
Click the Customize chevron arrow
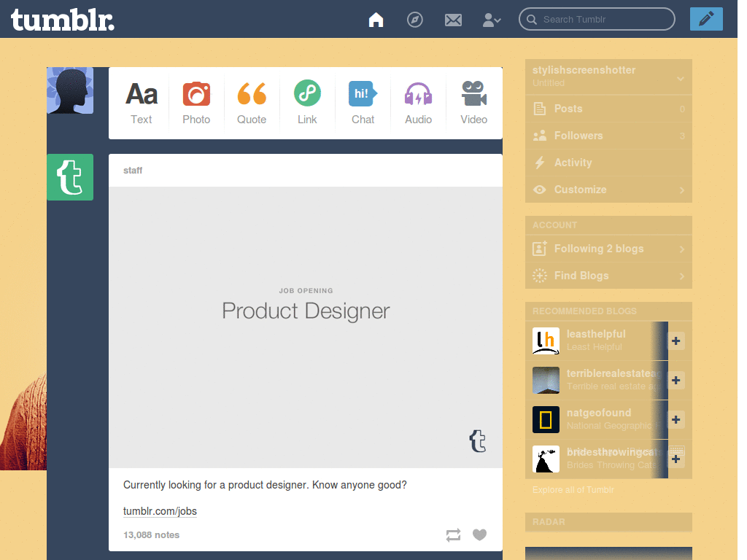682,190
